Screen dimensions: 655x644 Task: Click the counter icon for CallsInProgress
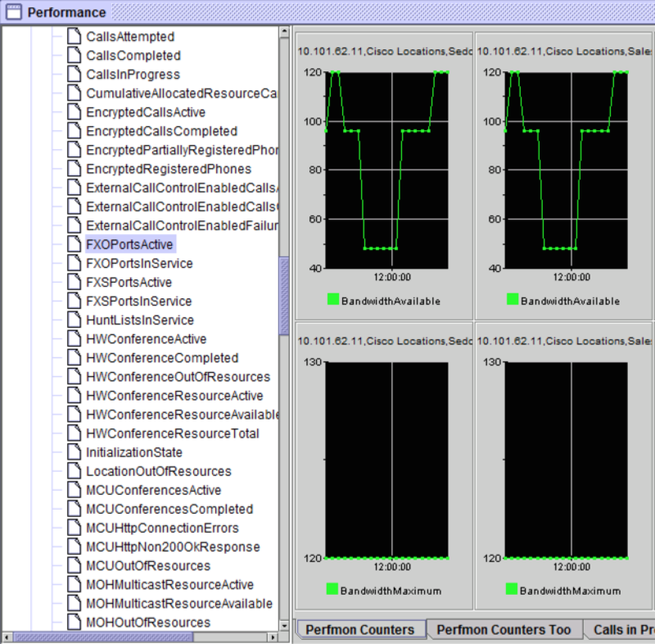[75, 74]
